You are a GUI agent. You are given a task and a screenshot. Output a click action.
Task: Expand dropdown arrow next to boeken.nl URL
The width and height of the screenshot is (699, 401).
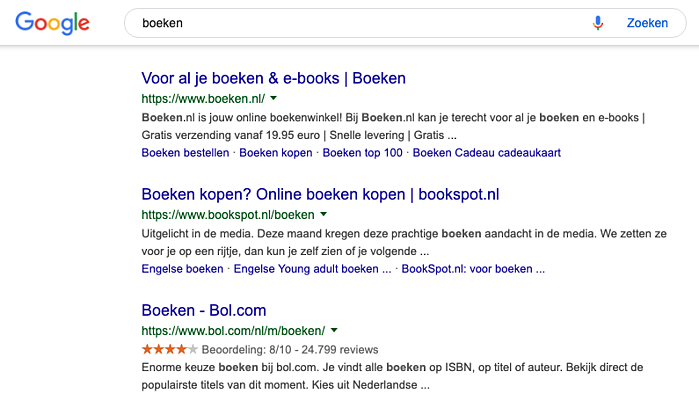pyautogui.click(x=274, y=99)
